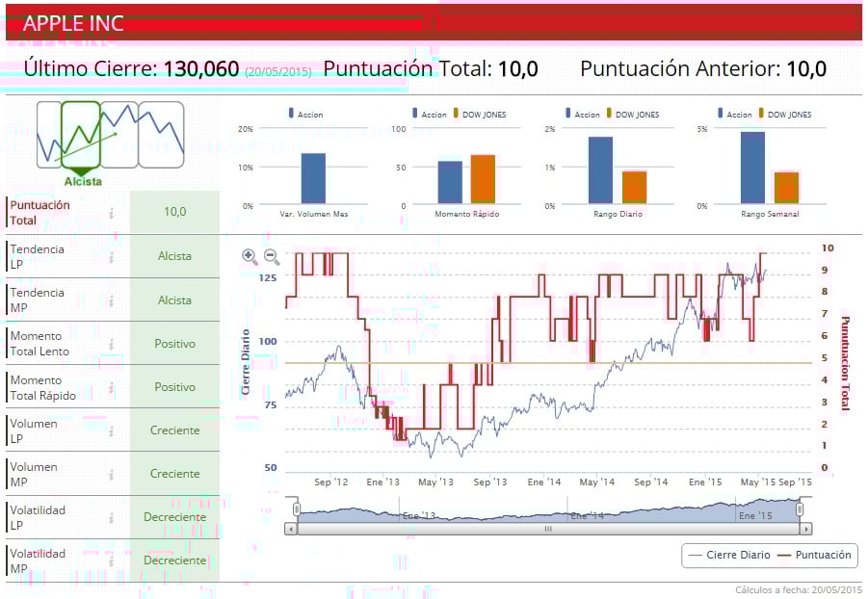Open info icon for Puntuación Total
868x599 pixels.
pyautogui.click(x=111, y=213)
